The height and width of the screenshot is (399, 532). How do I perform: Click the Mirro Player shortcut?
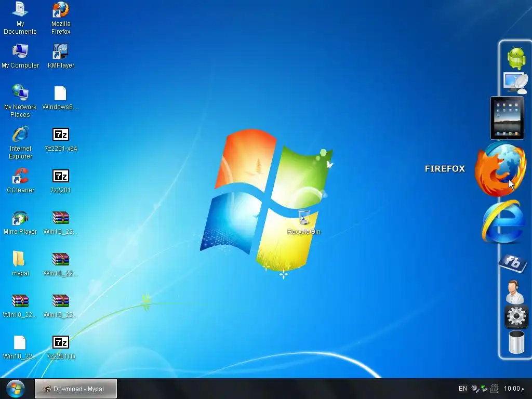pyautogui.click(x=20, y=222)
